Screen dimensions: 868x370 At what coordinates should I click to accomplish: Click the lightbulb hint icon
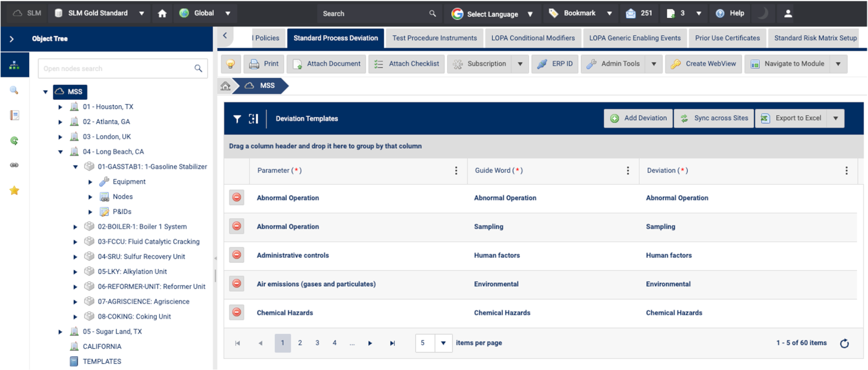pos(231,64)
